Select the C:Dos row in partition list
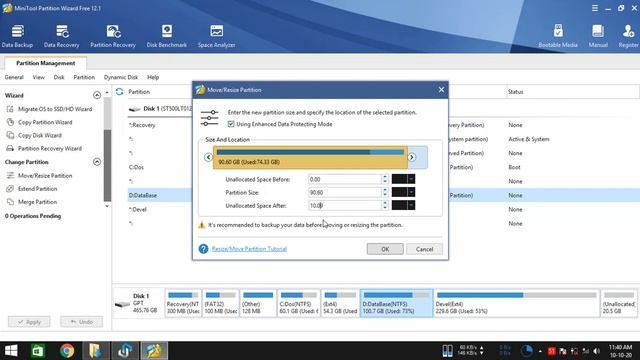The width and height of the screenshot is (640, 360). [x=136, y=167]
